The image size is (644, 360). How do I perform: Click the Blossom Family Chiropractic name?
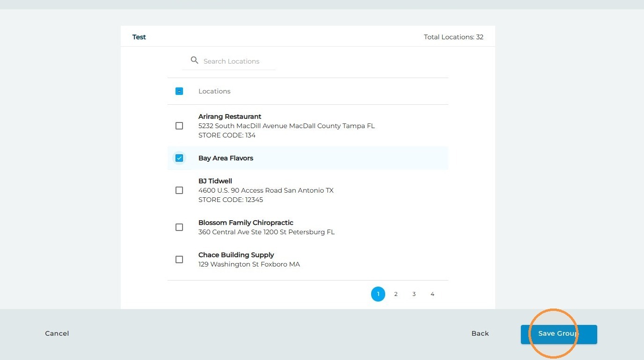(246, 223)
